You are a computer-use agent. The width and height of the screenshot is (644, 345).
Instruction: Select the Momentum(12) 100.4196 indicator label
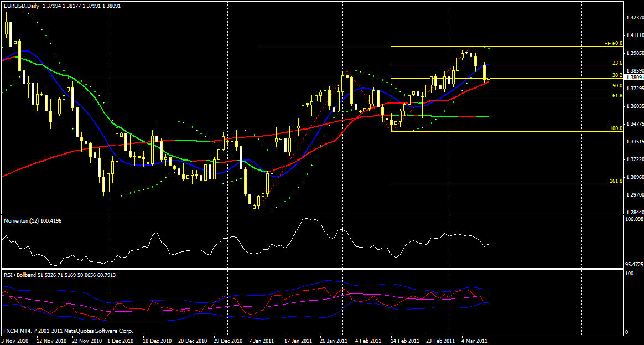[x=33, y=221]
